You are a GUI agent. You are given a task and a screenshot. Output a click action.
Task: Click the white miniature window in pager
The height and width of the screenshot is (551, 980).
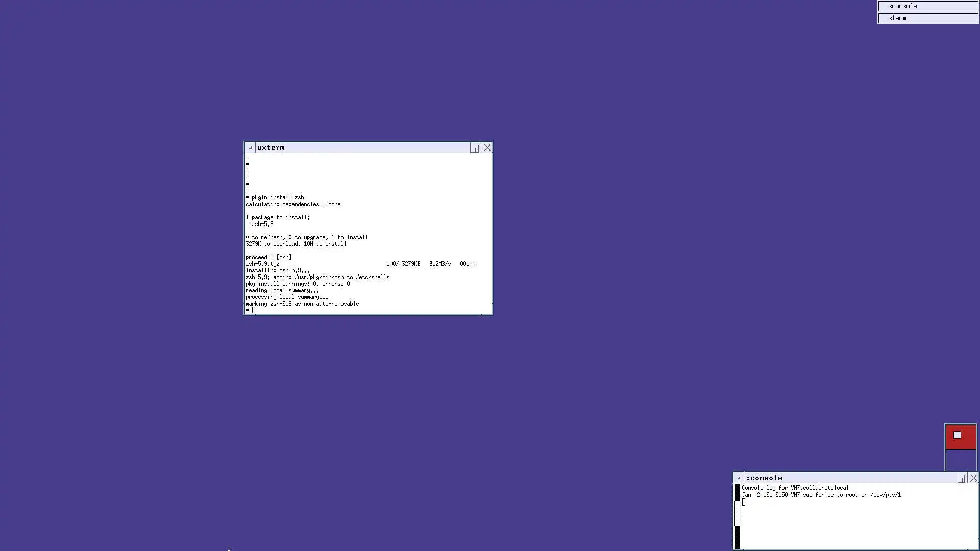coord(957,435)
